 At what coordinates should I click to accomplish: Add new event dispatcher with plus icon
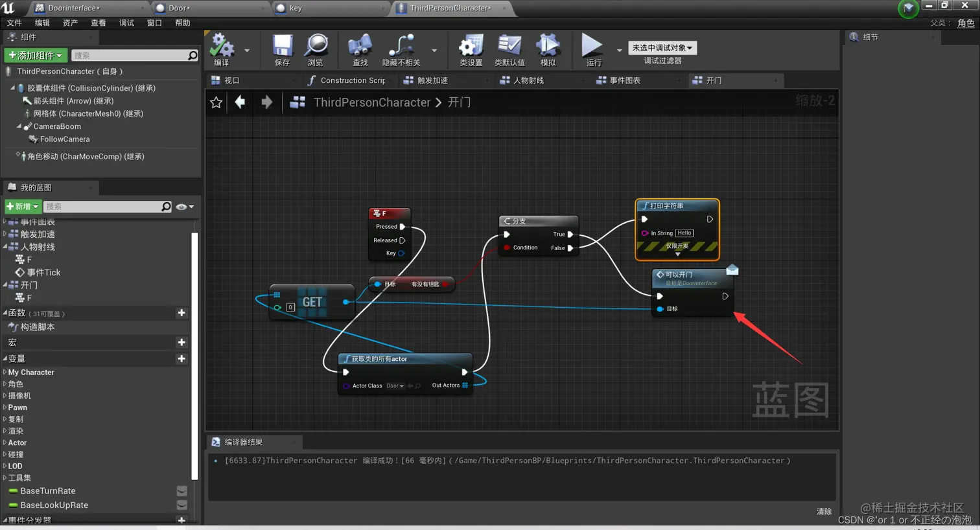181,520
